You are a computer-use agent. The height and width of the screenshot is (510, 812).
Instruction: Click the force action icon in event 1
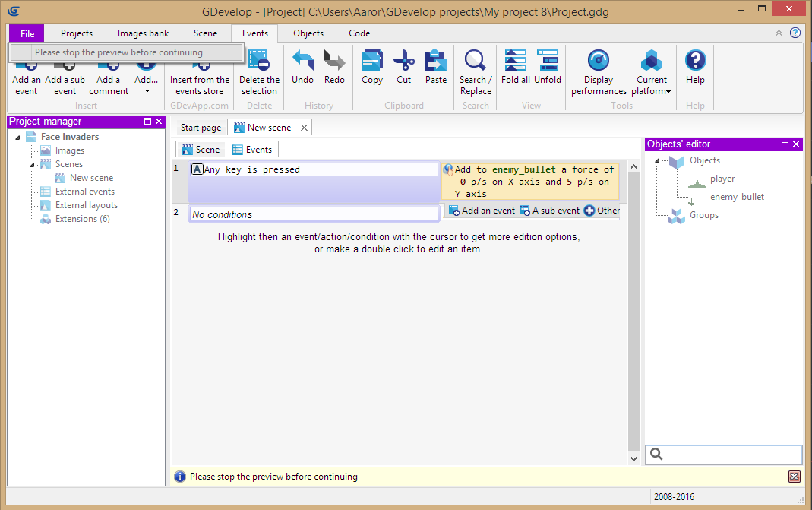(448, 169)
